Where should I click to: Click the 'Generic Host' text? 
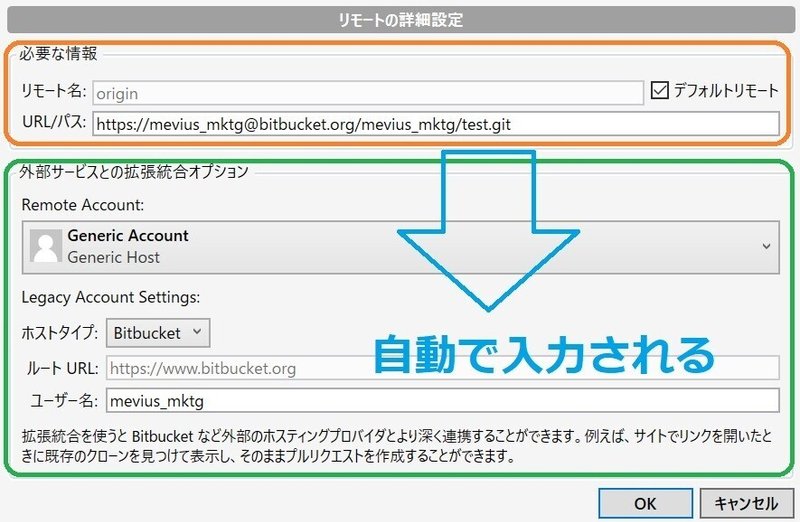pyautogui.click(x=113, y=257)
